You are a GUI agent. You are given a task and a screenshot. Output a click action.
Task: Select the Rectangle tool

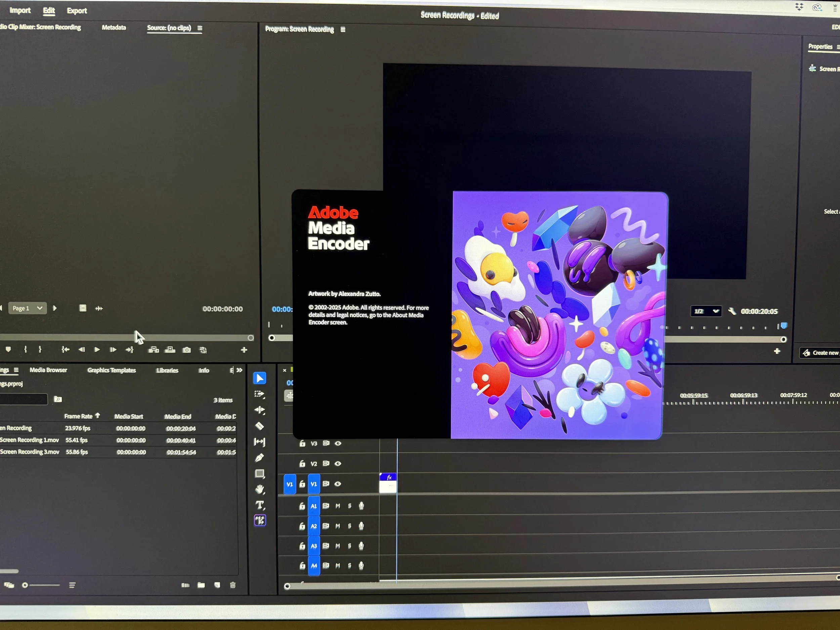click(x=260, y=473)
